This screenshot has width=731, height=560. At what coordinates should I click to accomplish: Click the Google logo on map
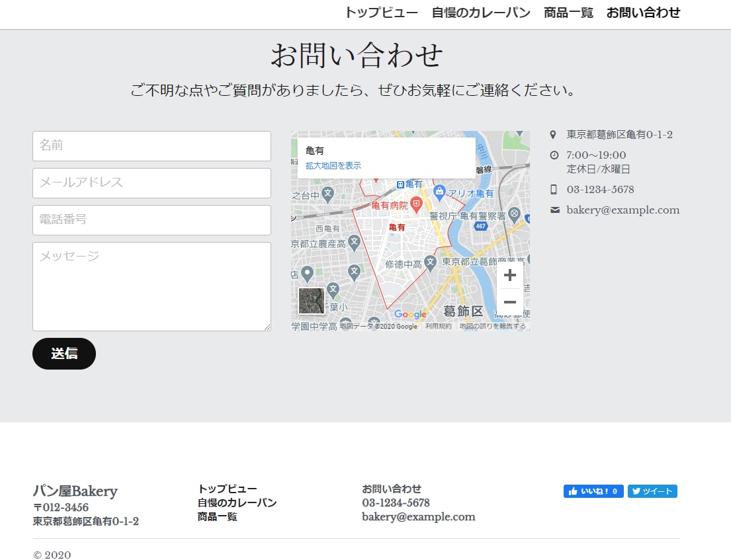(410, 314)
